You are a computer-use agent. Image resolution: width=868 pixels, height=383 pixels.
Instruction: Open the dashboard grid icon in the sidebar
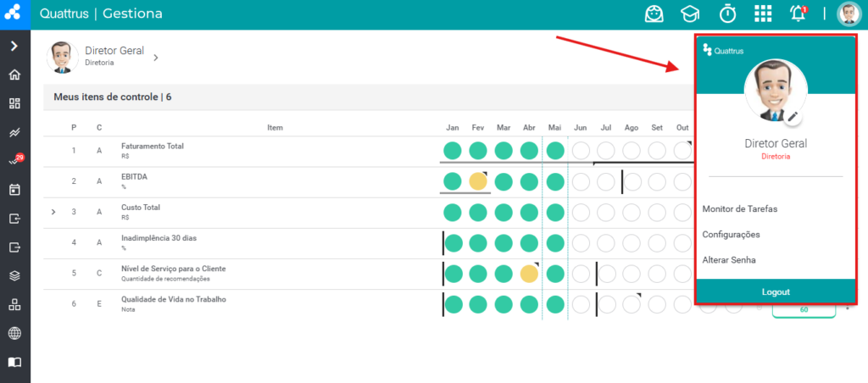pos(15,103)
